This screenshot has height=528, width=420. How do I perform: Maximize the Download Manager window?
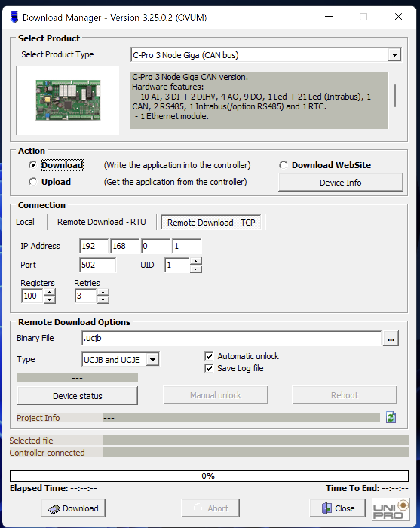click(x=363, y=17)
